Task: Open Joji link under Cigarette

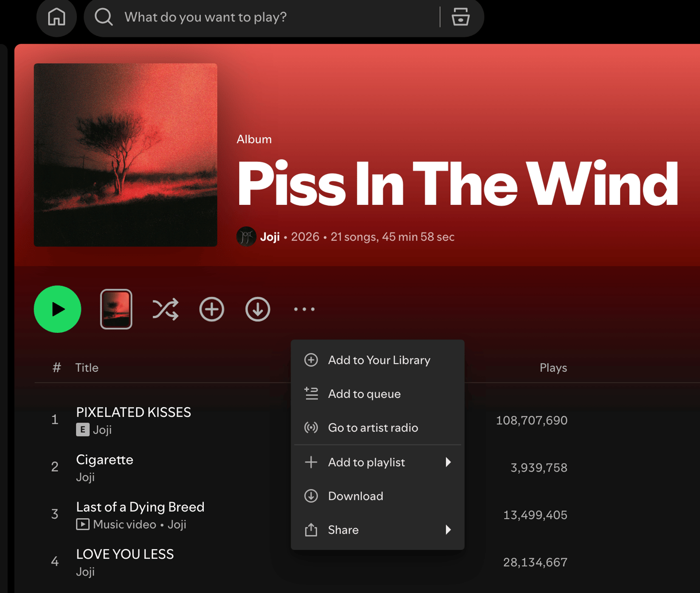Action: pyautogui.click(x=86, y=477)
